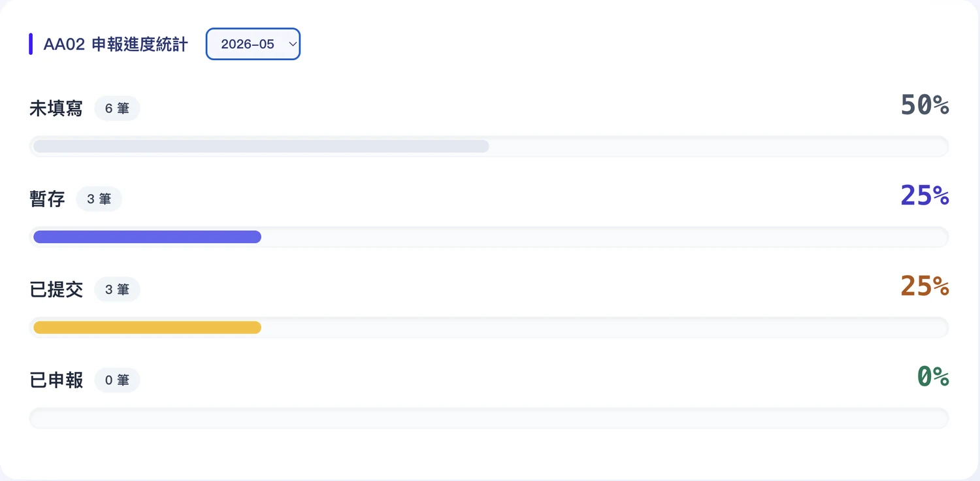Select the 暫存 status label
Image resolution: width=980 pixels, height=481 pixels.
point(47,199)
